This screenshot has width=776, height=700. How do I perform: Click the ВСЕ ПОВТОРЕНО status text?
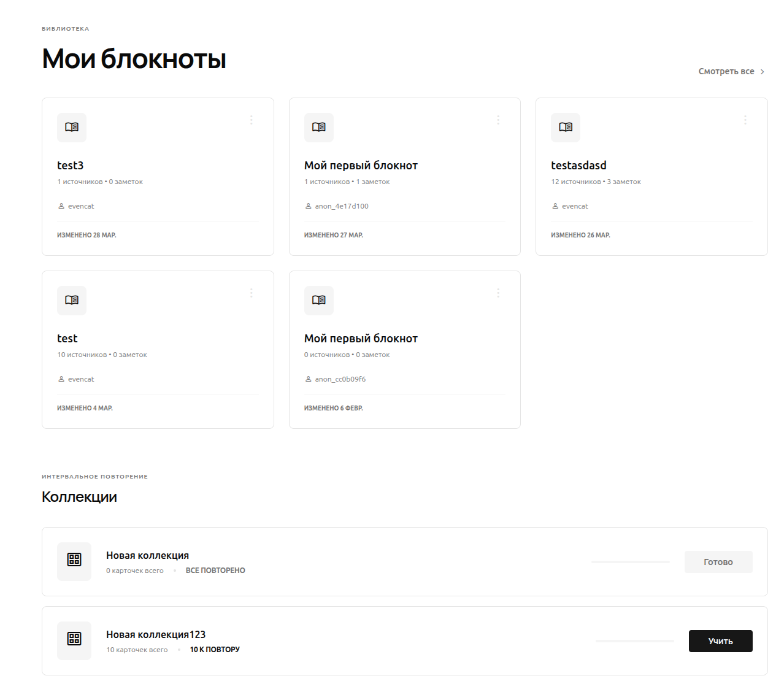click(215, 571)
